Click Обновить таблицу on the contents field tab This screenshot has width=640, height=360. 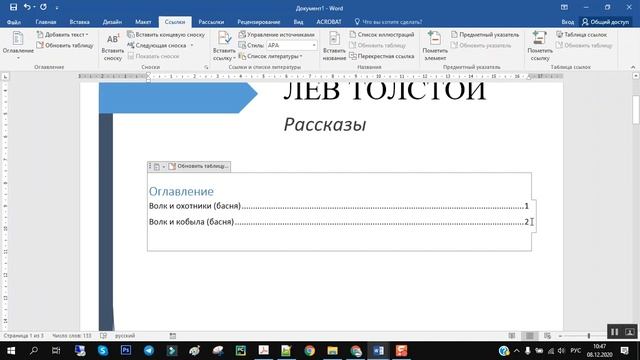(x=198, y=166)
